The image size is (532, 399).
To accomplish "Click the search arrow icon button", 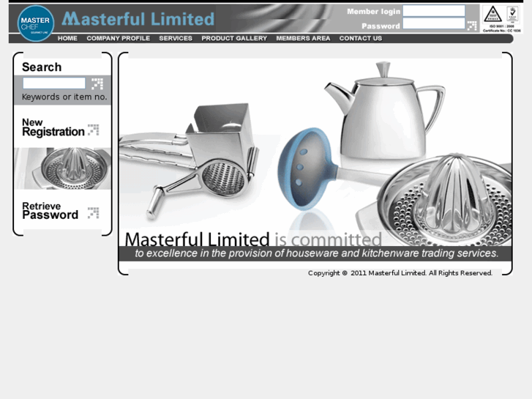I will [97, 83].
